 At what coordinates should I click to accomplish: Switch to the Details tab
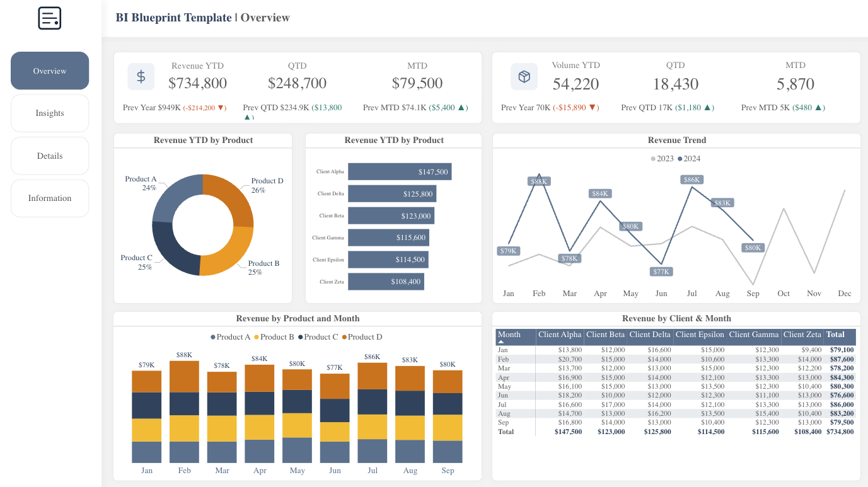click(x=50, y=156)
